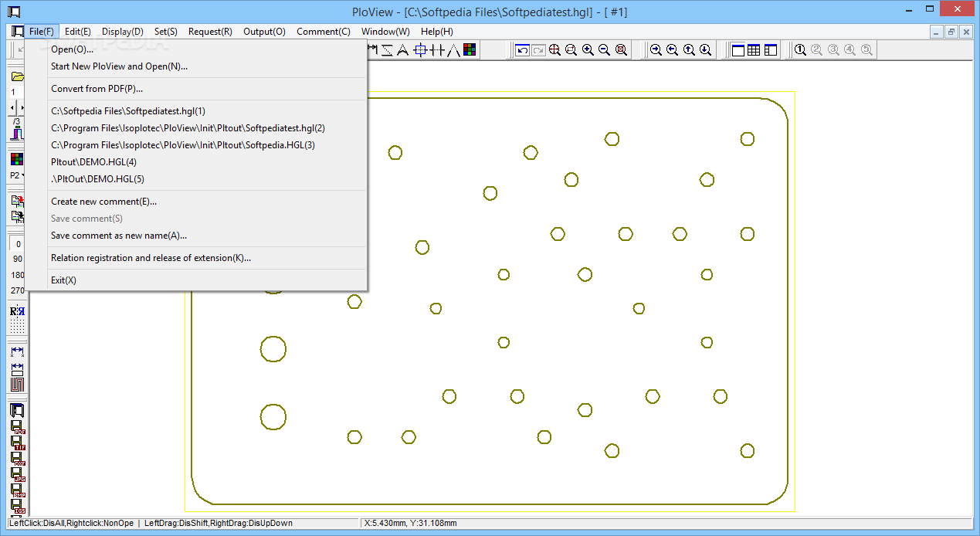Open the Set(S) menu

coord(166,32)
